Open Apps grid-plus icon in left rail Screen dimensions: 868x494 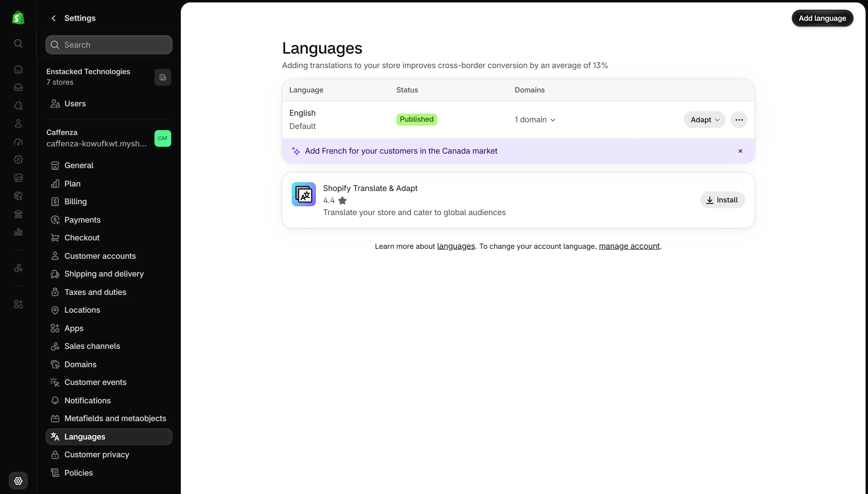click(x=18, y=304)
